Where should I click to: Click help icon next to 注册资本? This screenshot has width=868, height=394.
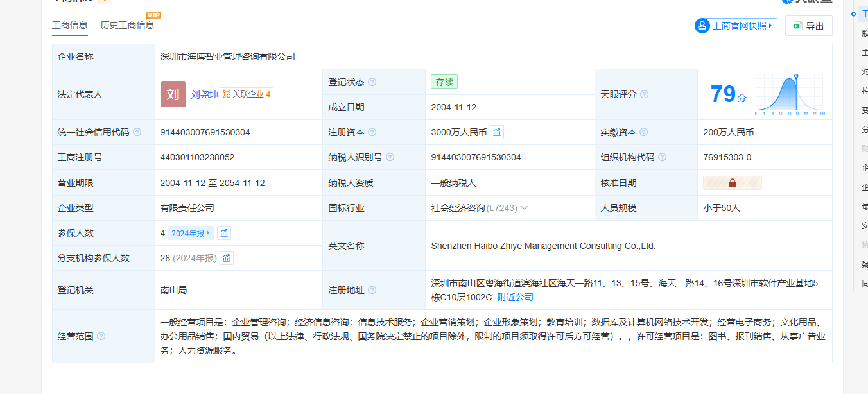click(372, 132)
